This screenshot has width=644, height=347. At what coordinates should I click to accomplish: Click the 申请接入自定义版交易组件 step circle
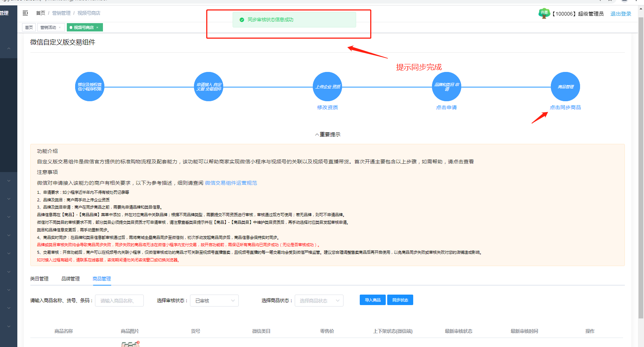[x=208, y=87]
